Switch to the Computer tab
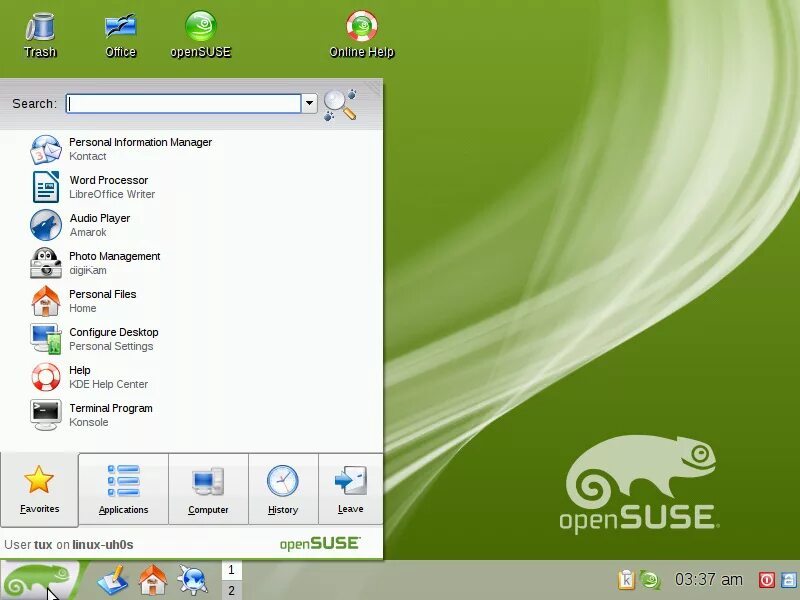The image size is (800, 600). click(x=208, y=489)
